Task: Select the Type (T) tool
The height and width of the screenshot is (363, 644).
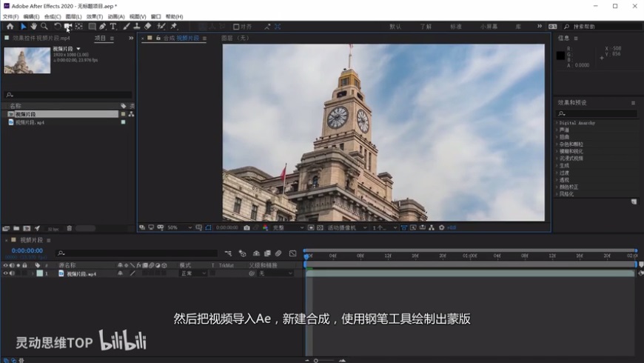Action: pyautogui.click(x=113, y=27)
